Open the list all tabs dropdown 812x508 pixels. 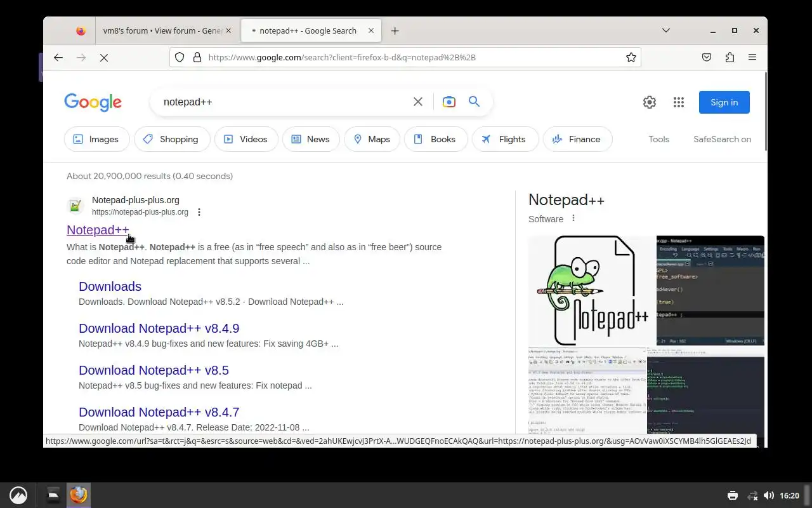click(x=665, y=30)
